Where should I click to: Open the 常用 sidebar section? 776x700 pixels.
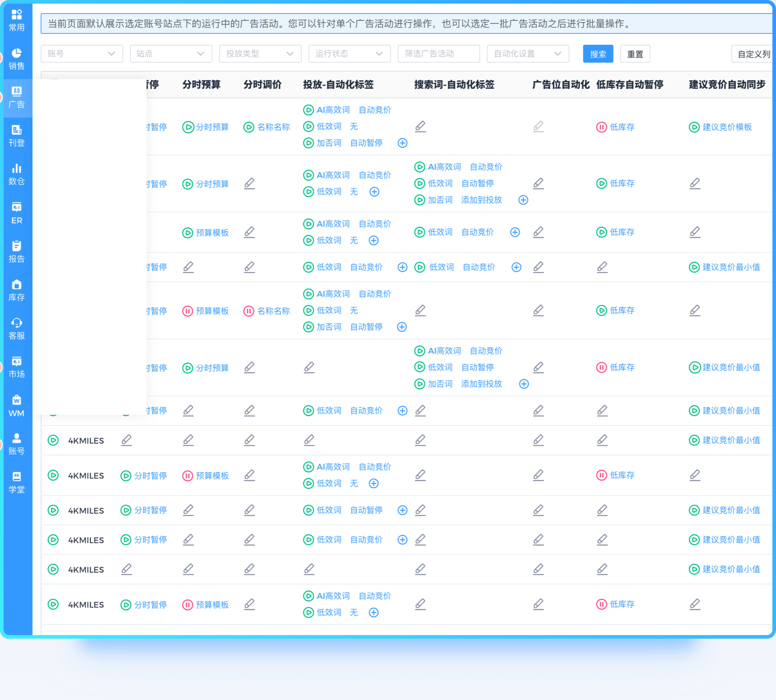[x=17, y=21]
